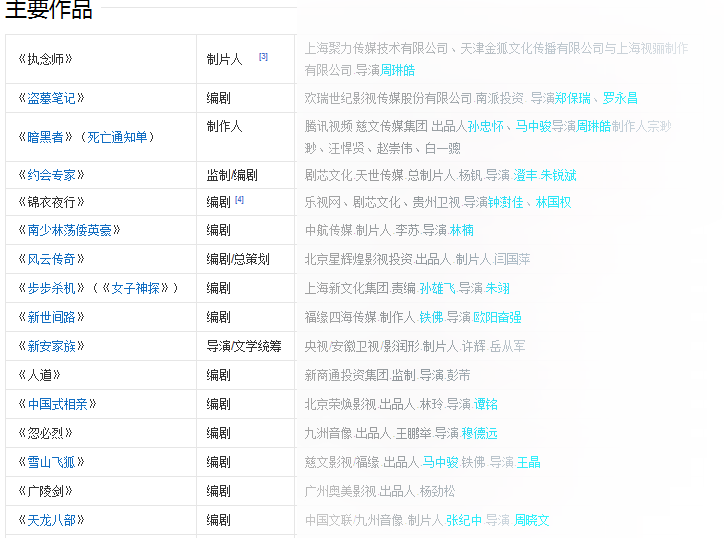The image size is (724, 538).
Task: Open the 暗黑者 link
Action: click(x=45, y=137)
